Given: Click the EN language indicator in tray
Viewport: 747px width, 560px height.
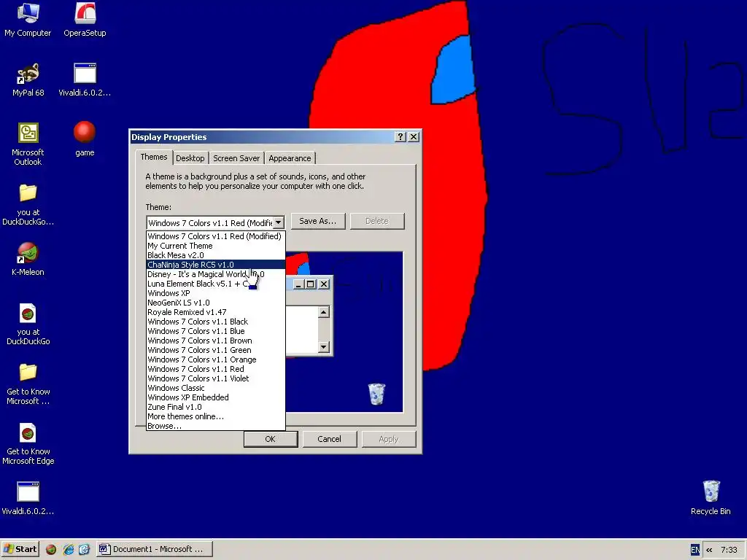Looking at the screenshot, I should point(695,550).
